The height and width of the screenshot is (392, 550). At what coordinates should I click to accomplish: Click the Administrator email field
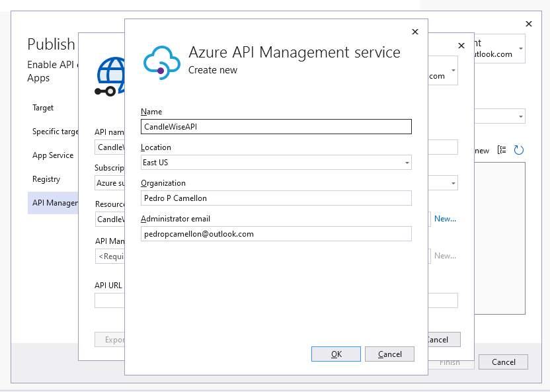[x=276, y=233]
